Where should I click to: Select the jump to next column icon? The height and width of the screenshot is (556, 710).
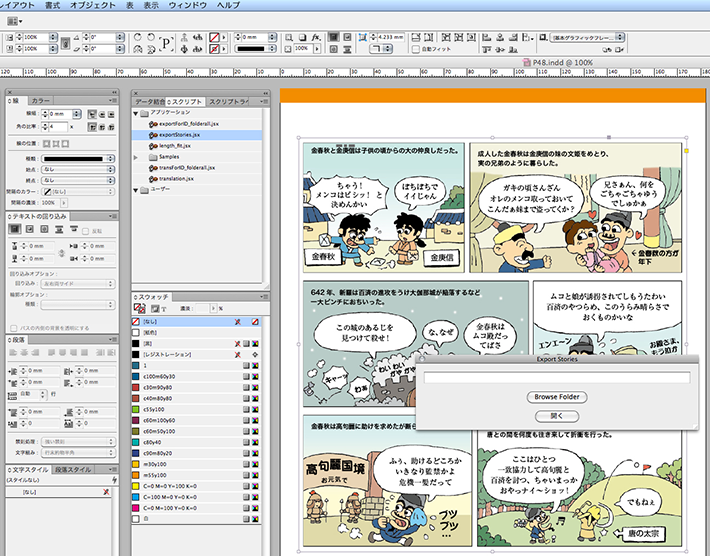tap(73, 229)
